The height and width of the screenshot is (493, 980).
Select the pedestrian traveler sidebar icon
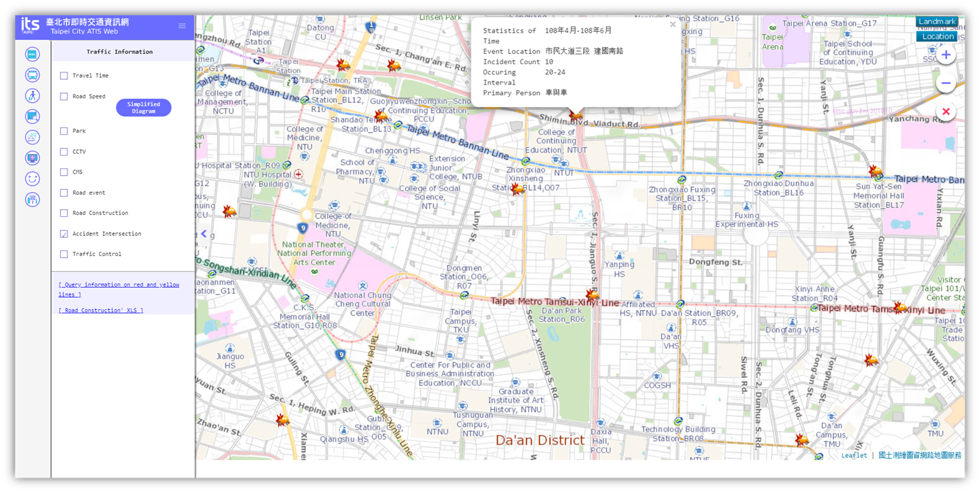(x=33, y=96)
